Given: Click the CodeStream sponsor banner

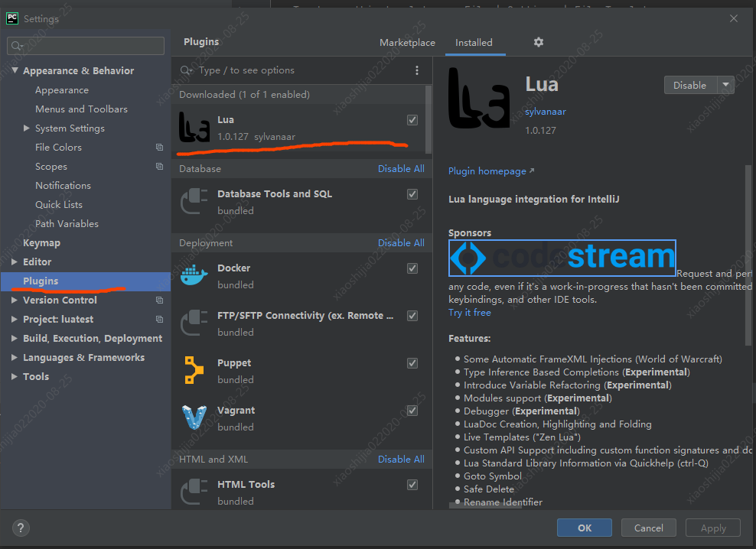Looking at the screenshot, I should pyautogui.click(x=562, y=258).
